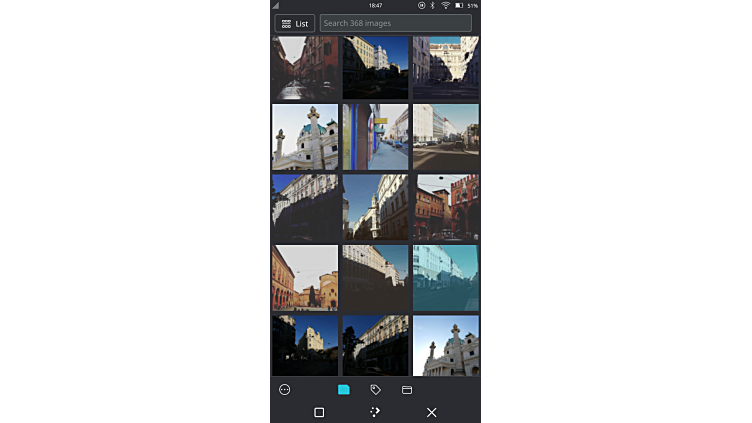Screen dimensions: 752x423
Task: Tap the square task switcher button
Action: 319,412
